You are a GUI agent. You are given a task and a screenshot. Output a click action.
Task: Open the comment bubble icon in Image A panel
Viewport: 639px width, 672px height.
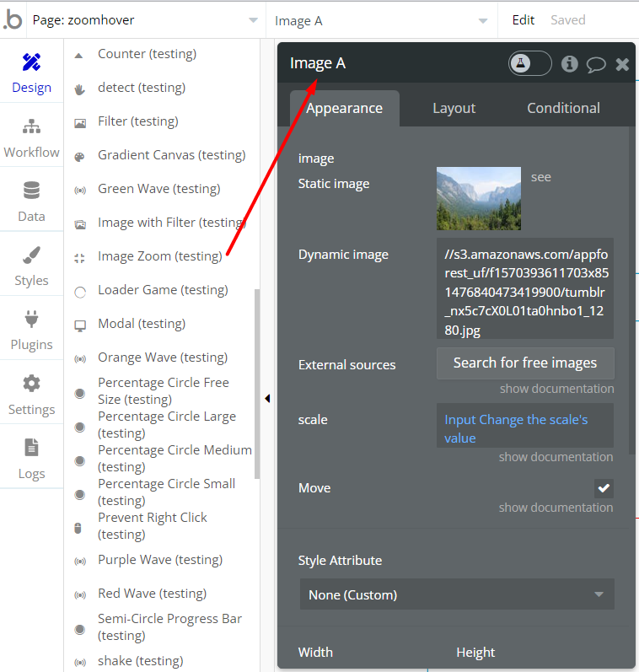point(596,65)
